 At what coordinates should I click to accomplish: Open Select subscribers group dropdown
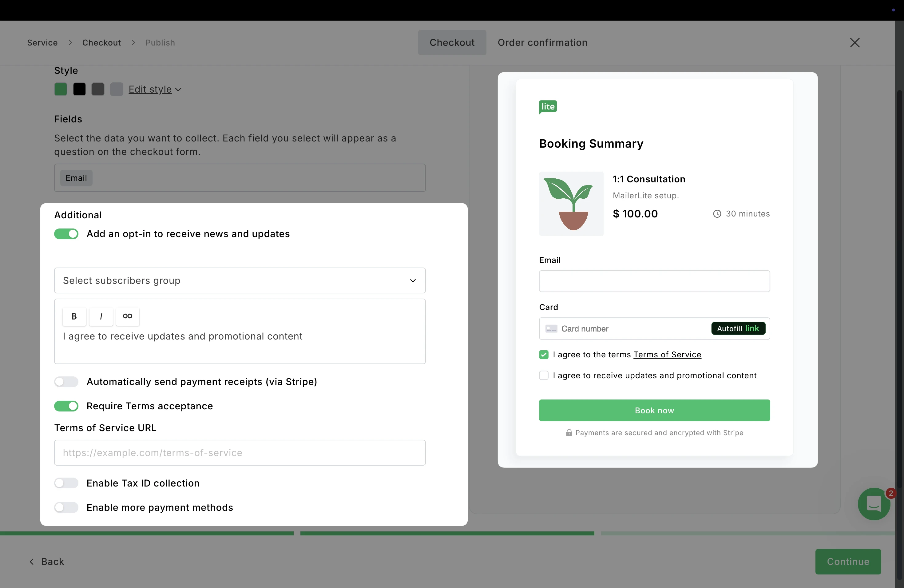tap(240, 280)
